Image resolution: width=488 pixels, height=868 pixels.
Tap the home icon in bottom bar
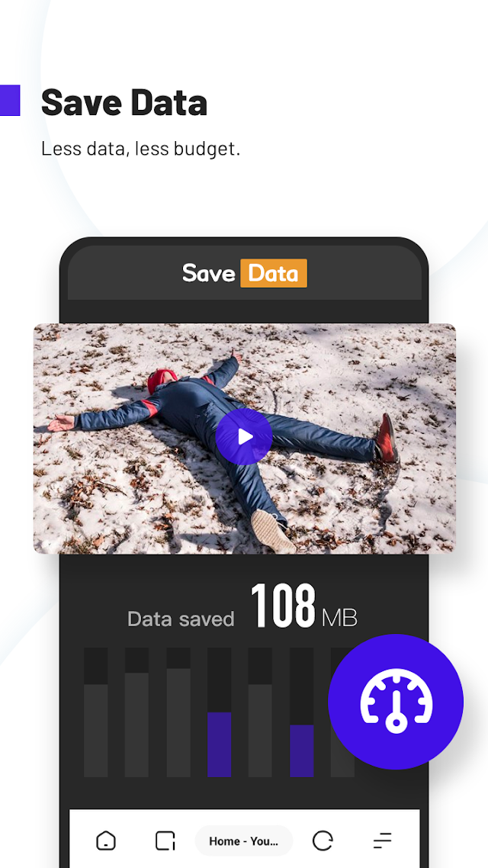[x=106, y=841]
